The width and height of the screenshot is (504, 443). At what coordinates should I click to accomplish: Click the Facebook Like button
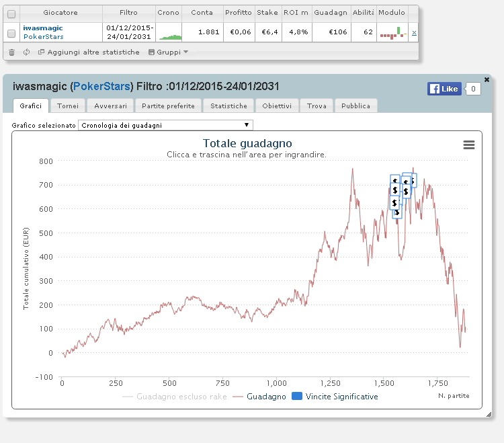pyautogui.click(x=444, y=89)
